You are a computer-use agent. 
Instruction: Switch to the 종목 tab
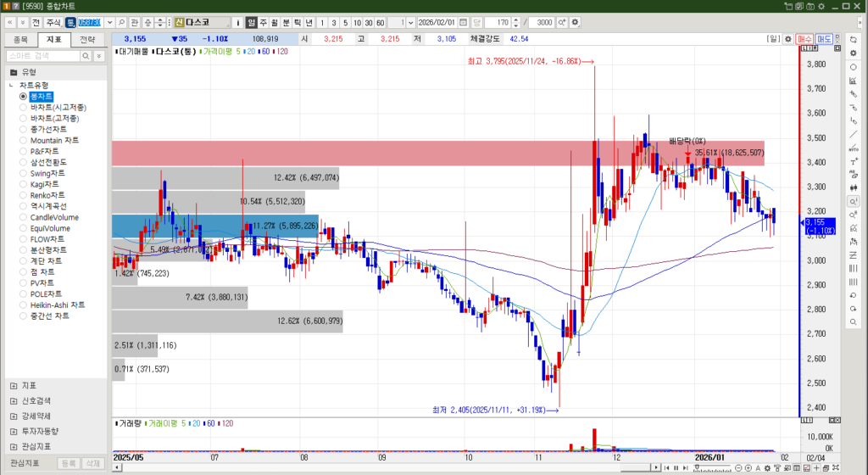(20, 39)
